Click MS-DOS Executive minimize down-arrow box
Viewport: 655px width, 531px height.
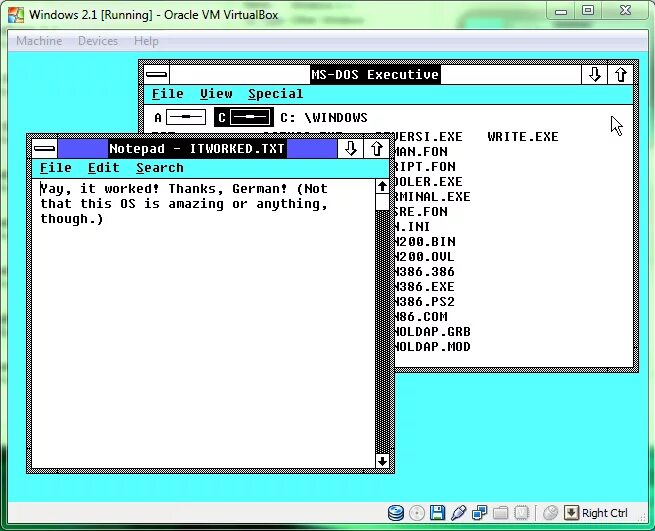click(x=594, y=75)
